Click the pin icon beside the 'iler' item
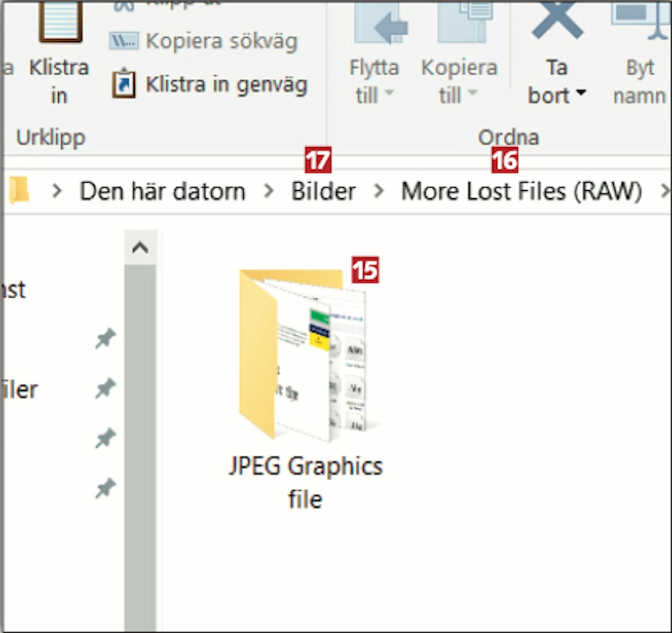This screenshot has width=672, height=633. point(105,389)
